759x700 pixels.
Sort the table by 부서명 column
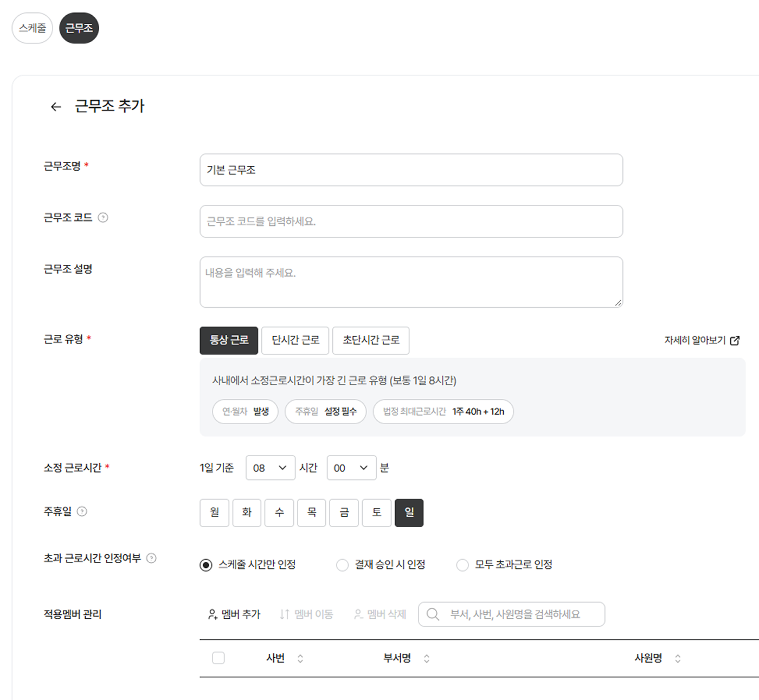(427, 658)
